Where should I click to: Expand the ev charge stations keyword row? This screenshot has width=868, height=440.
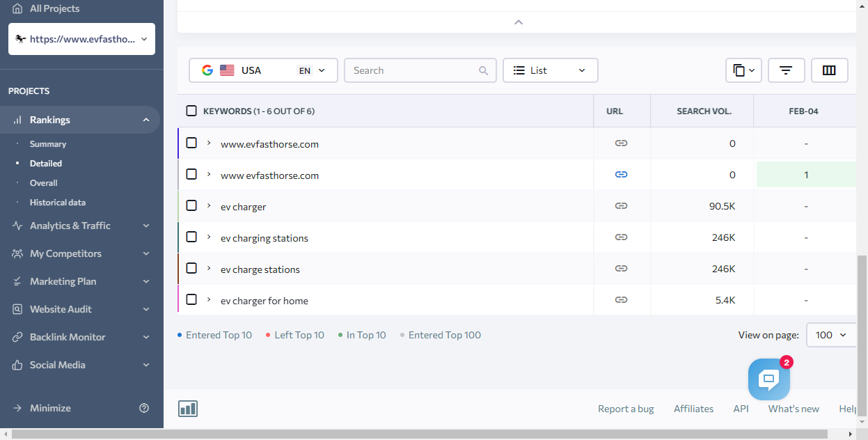pos(209,268)
